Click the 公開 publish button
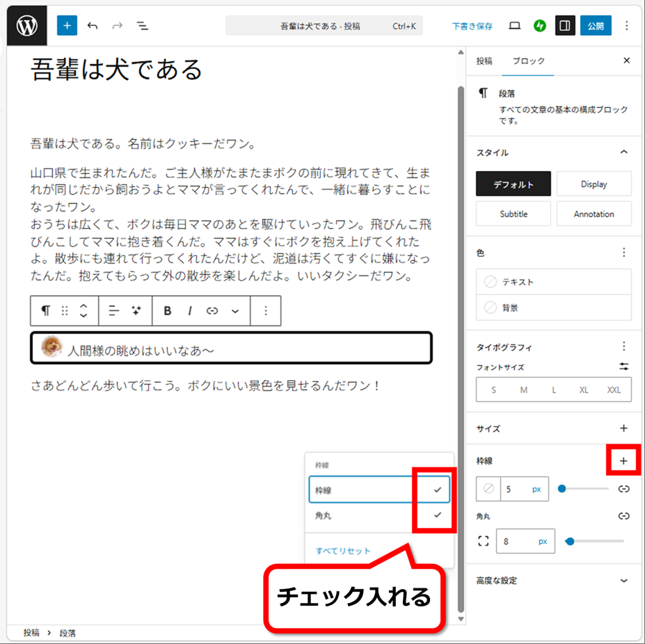This screenshot has width=645, height=644. [x=595, y=26]
